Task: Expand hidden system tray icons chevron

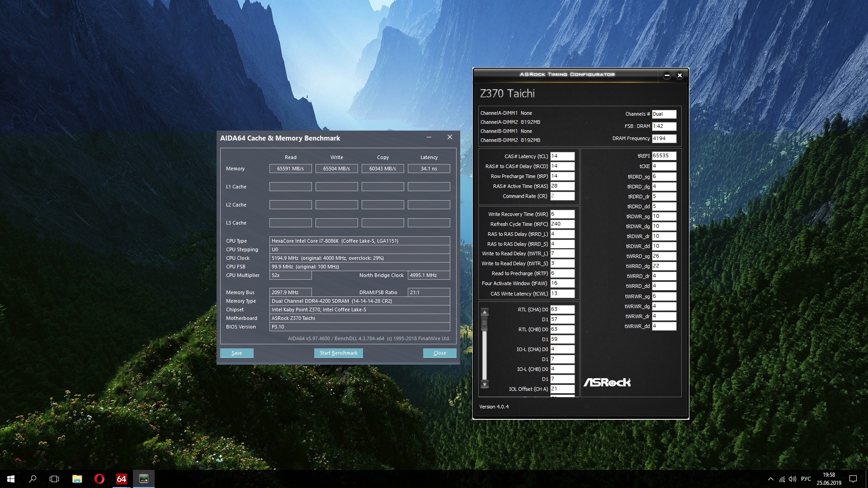Action: [x=770, y=479]
